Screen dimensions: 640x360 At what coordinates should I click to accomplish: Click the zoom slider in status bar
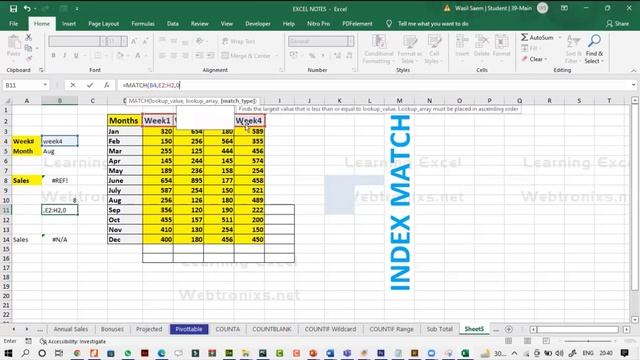tap(588, 341)
